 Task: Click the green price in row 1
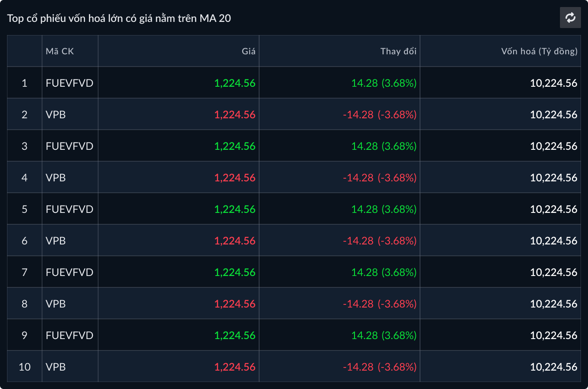pos(234,83)
